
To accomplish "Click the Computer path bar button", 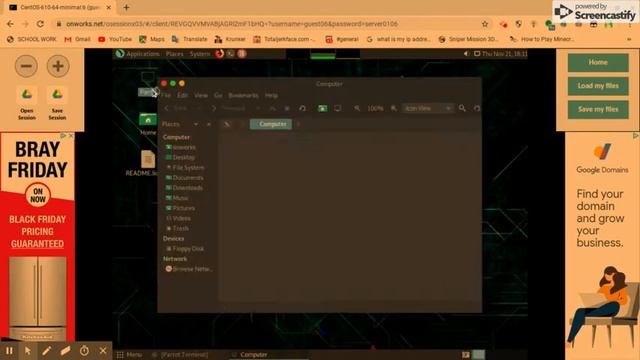I will (x=271, y=124).
